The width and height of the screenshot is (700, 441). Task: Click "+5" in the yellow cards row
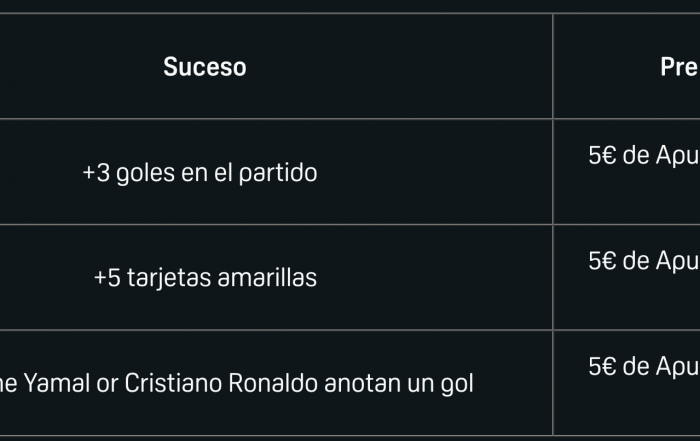(x=107, y=277)
